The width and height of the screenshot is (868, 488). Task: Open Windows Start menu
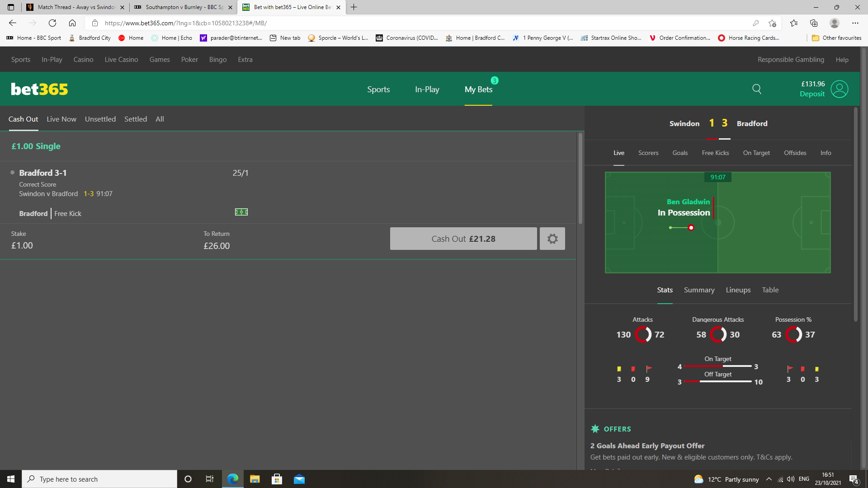click(11, 479)
